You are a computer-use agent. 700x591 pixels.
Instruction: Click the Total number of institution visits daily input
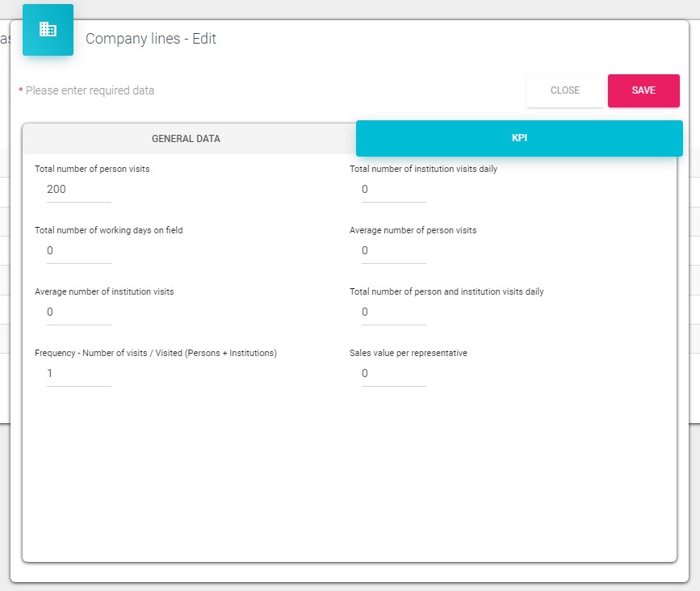pyautogui.click(x=393, y=190)
